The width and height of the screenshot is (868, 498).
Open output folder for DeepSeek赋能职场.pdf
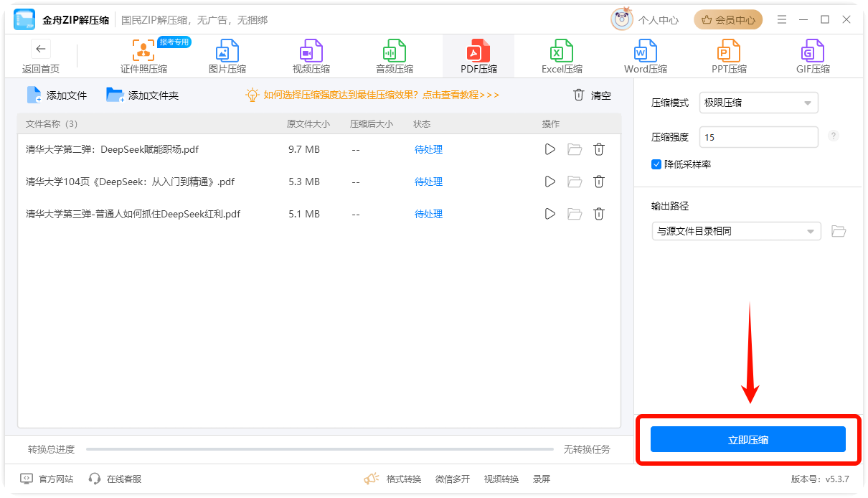[x=575, y=149]
